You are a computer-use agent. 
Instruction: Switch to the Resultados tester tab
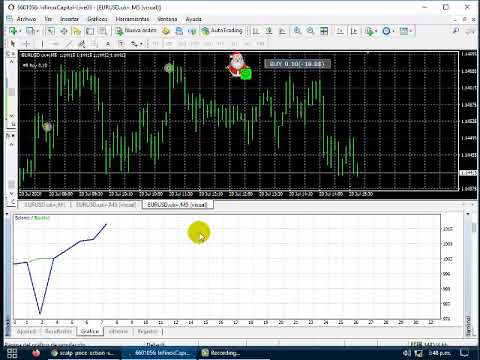click(58, 331)
